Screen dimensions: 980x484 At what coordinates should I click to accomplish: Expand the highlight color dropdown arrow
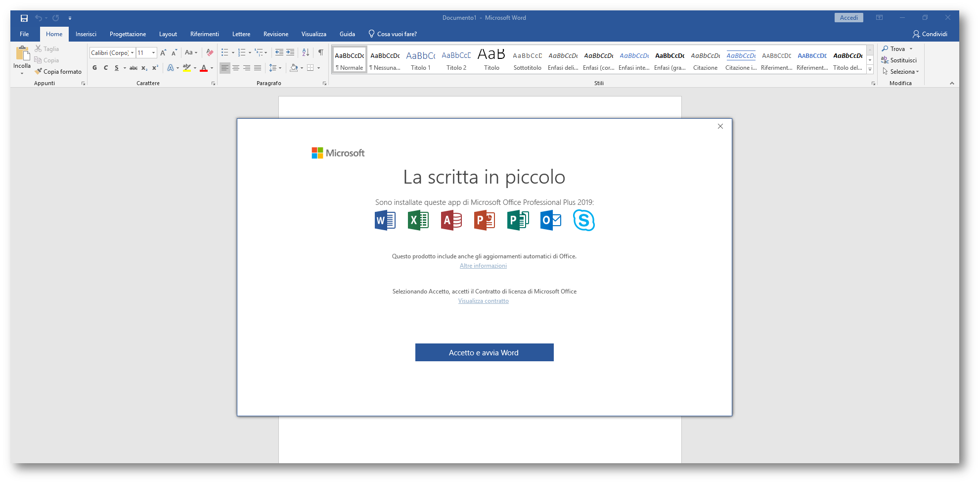[x=195, y=68]
